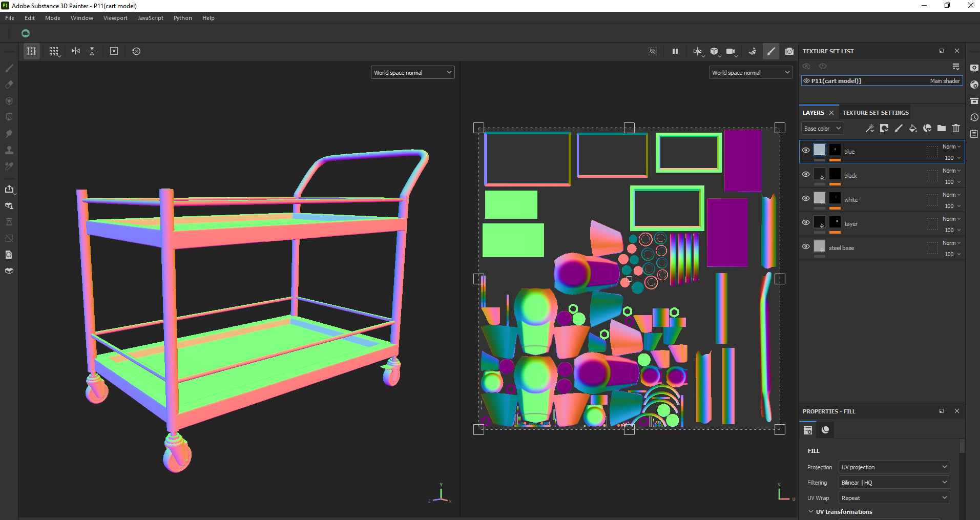The width and height of the screenshot is (980, 520).
Task: Open the 3D cube display mode icon
Action: click(715, 51)
